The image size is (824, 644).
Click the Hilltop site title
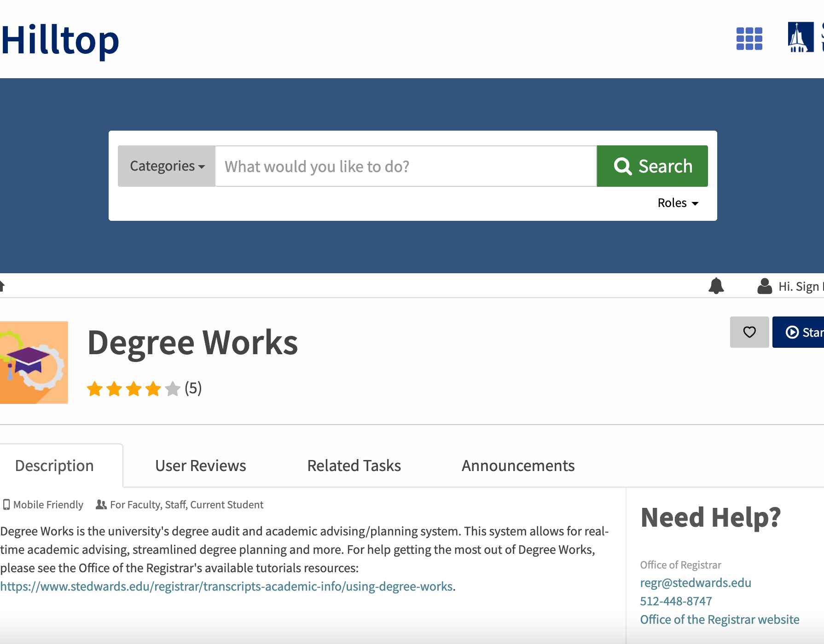(60, 40)
